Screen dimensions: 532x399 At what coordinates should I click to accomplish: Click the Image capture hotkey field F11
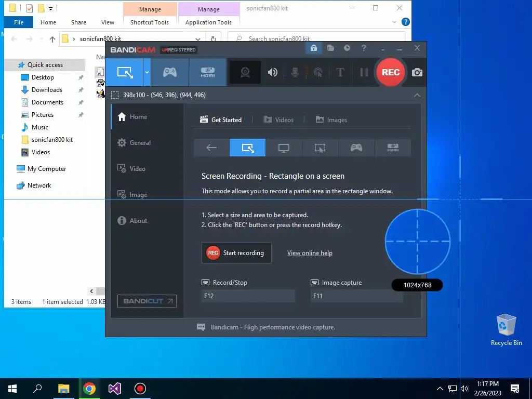pos(357,296)
